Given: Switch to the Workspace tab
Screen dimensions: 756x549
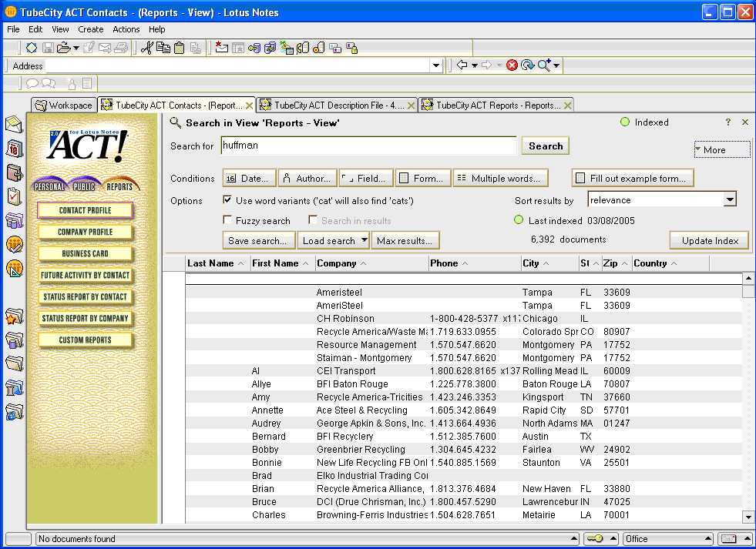Looking at the screenshot, I should [63, 105].
